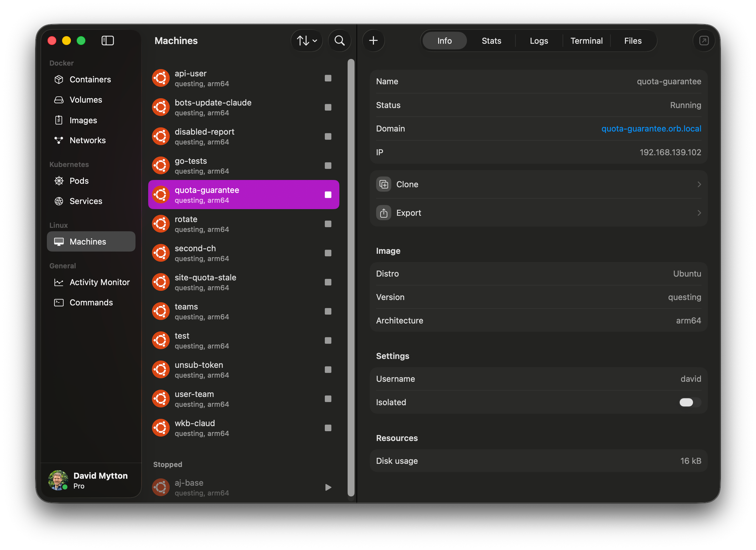Click the plus icon to add machine
This screenshot has width=756, height=550.
click(x=373, y=40)
